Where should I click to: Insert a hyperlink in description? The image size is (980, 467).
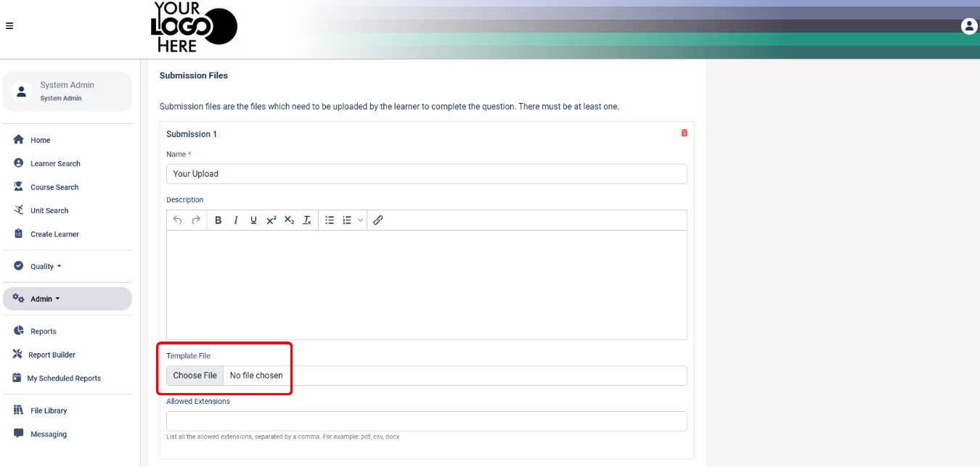coord(378,220)
